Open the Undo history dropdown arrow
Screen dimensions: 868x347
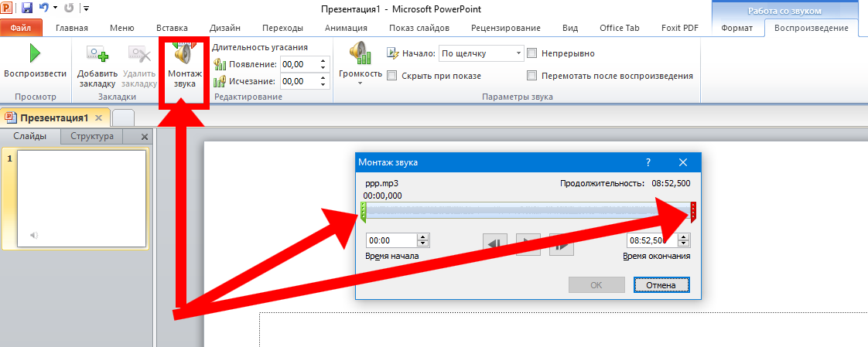56,9
